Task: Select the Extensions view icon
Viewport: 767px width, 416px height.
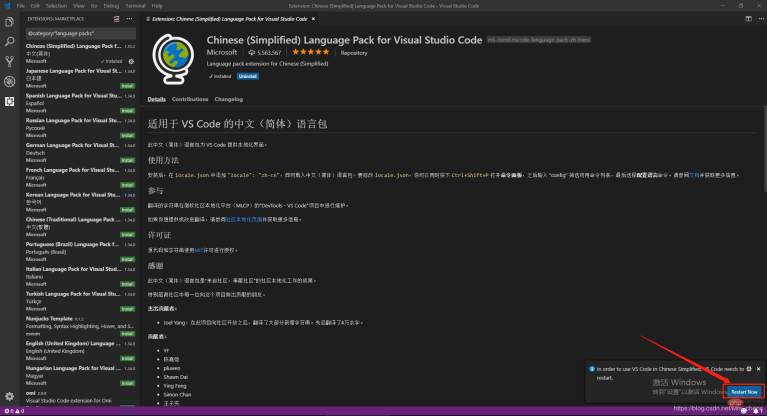Action: pos(9,101)
